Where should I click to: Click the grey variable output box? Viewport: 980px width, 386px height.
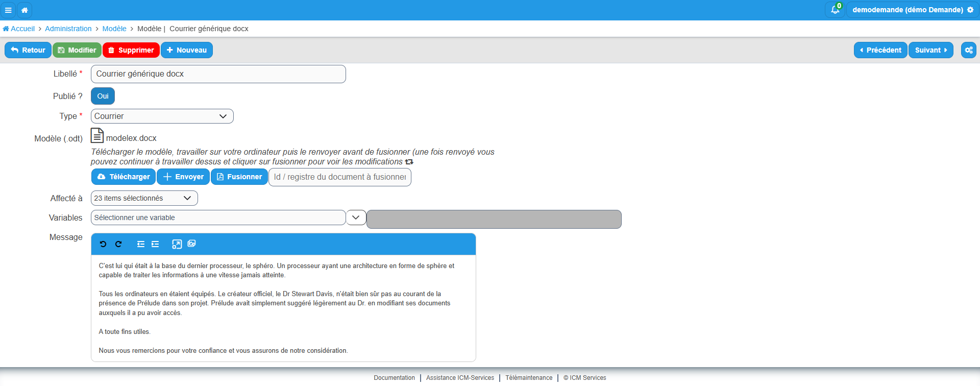[494, 219]
